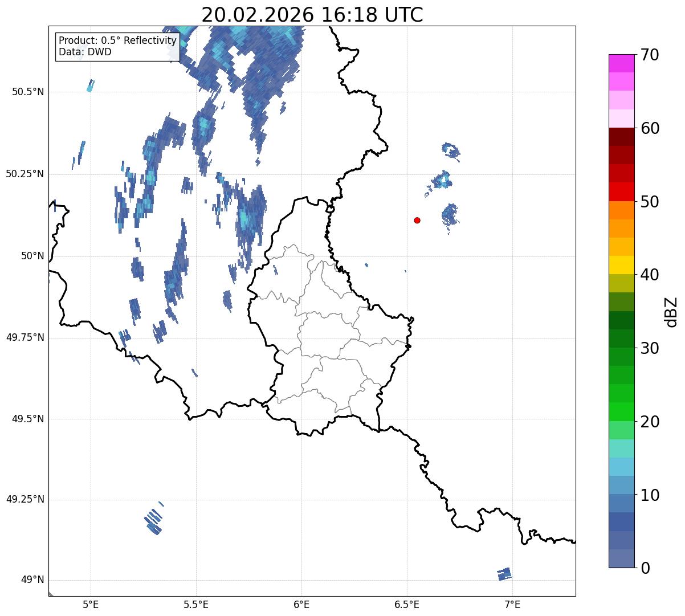Click the pale pink colorbar segment above 60
The width and height of the screenshot is (685, 616).
621,119
